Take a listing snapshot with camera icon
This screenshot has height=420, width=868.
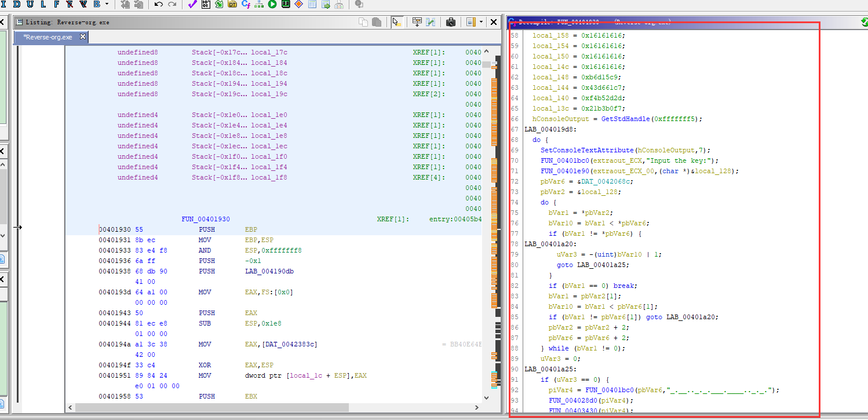click(x=450, y=22)
